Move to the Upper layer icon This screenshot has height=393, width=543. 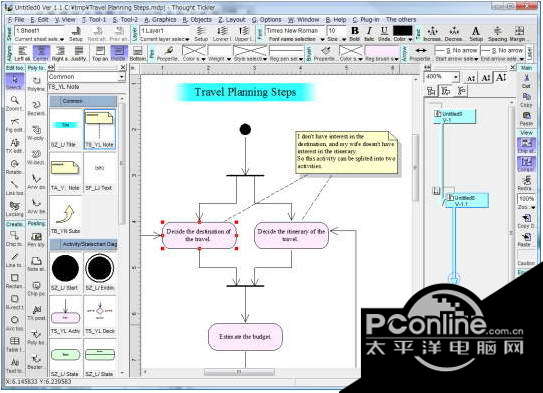(x=243, y=34)
